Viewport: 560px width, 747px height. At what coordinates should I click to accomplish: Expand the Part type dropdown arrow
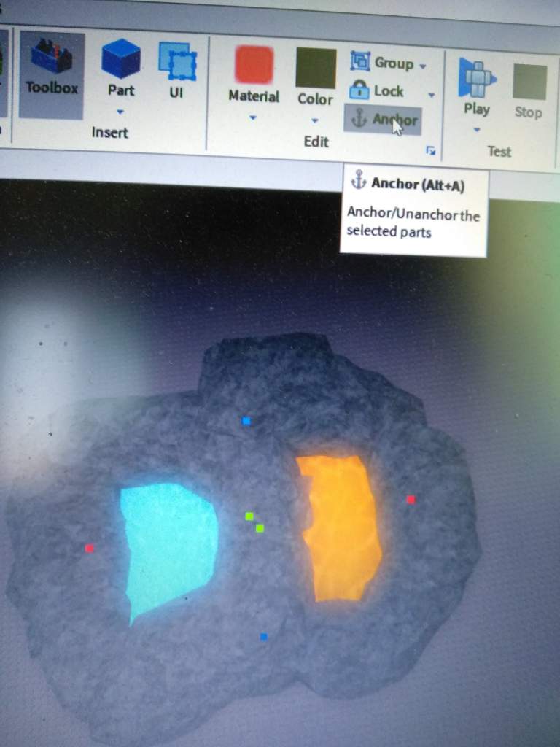[120, 112]
